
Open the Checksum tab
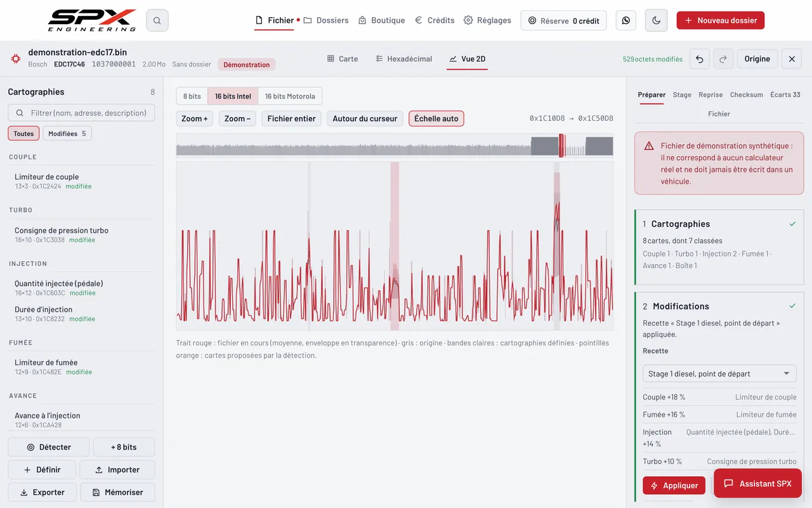747,95
